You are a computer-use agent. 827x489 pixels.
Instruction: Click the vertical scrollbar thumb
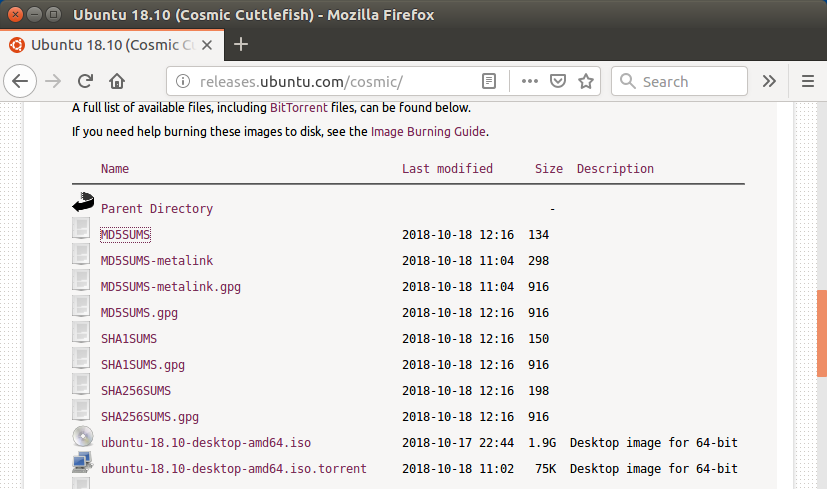click(x=822, y=333)
